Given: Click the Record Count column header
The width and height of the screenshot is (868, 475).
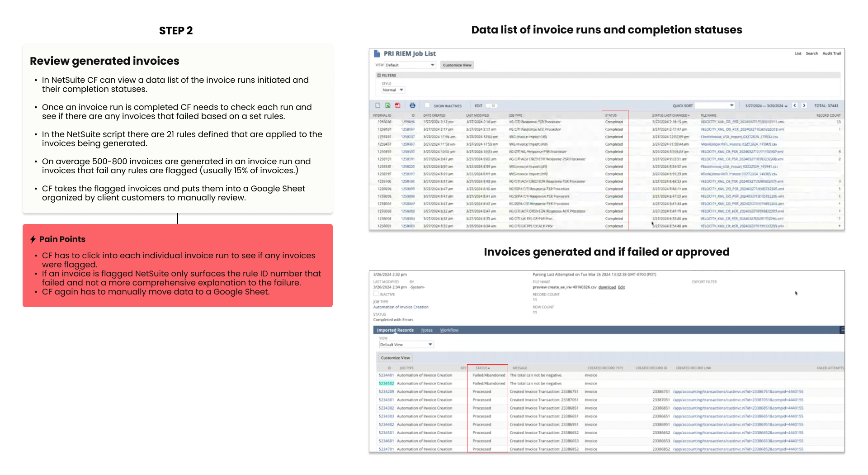Looking at the screenshot, I should pyautogui.click(x=828, y=115).
